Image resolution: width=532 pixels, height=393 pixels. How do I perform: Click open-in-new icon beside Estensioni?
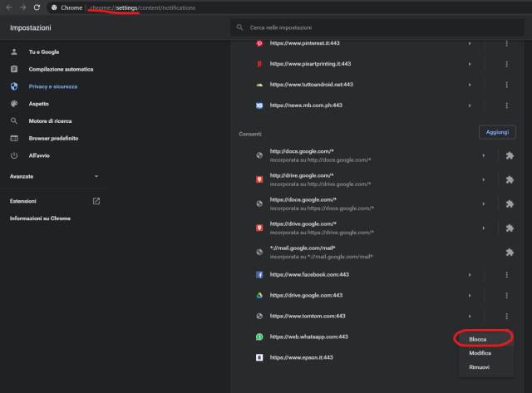96,201
